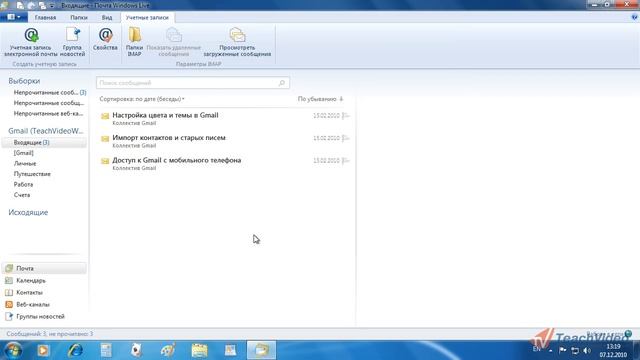Viewport: 640px width, 360px height.
Task: Open the Путешествие folder
Action: pyautogui.click(x=32, y=174)
